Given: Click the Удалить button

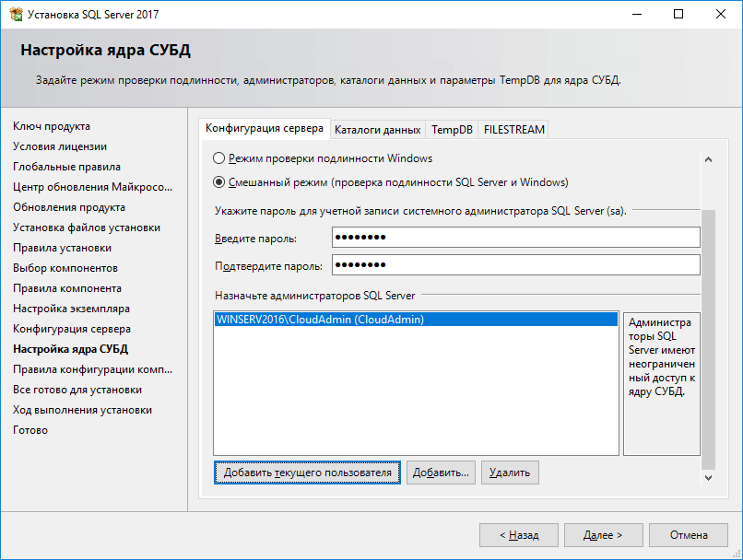Looking at the screenshot, I should point(510,472).
